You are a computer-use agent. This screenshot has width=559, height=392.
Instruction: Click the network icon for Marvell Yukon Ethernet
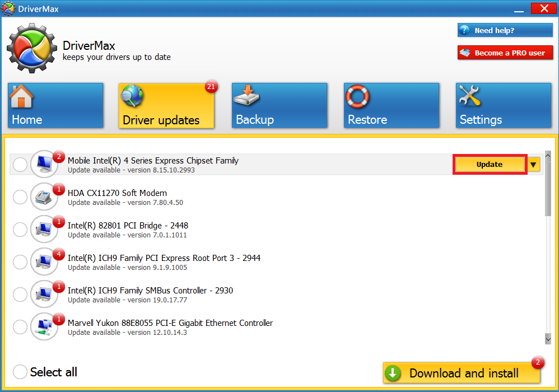tap(44, 326)
